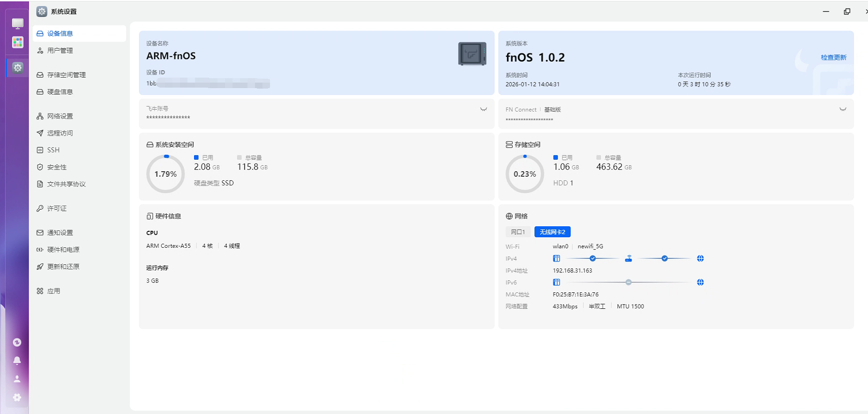Click the internet globe in the IPv6 row
868x414 pixels.
[700, 282]
